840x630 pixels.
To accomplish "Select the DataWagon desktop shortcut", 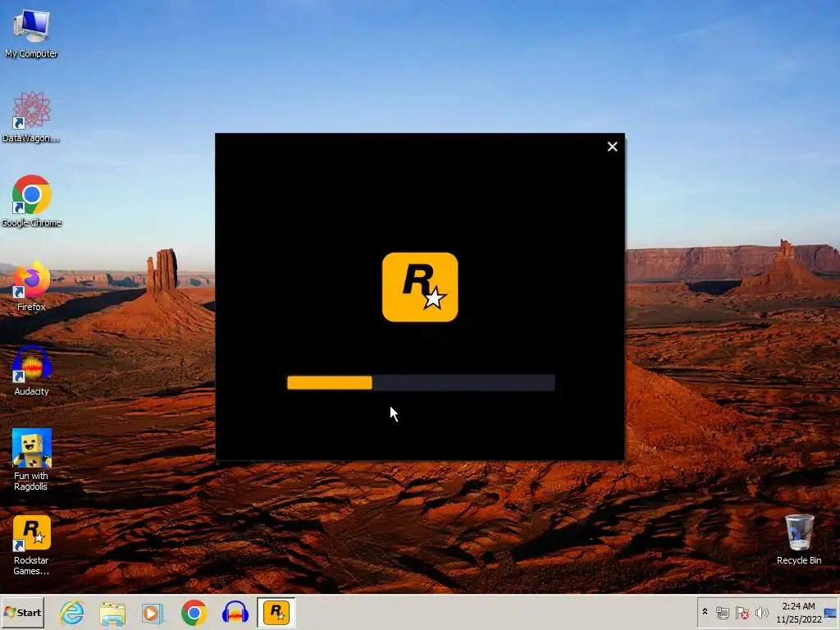I will pyautogui.click(x=31, y=116).
